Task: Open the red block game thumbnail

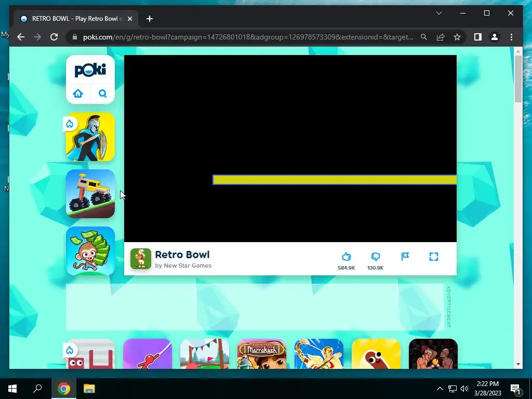Action: (x=90, y=353)
